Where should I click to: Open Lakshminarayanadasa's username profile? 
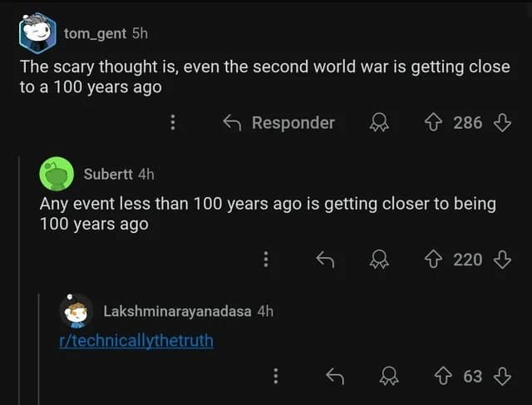pyautogui.click(x=177, y=311)
